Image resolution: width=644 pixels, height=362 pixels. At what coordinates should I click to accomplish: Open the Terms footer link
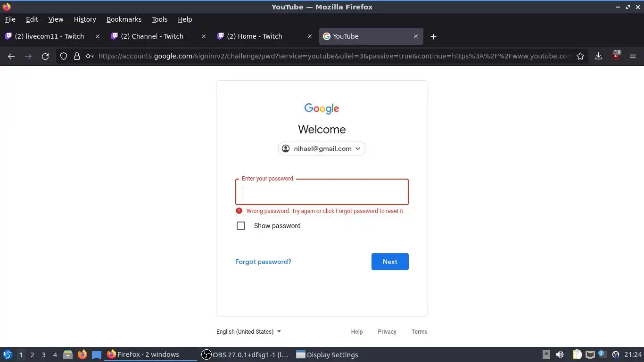[x=420, y=332]
